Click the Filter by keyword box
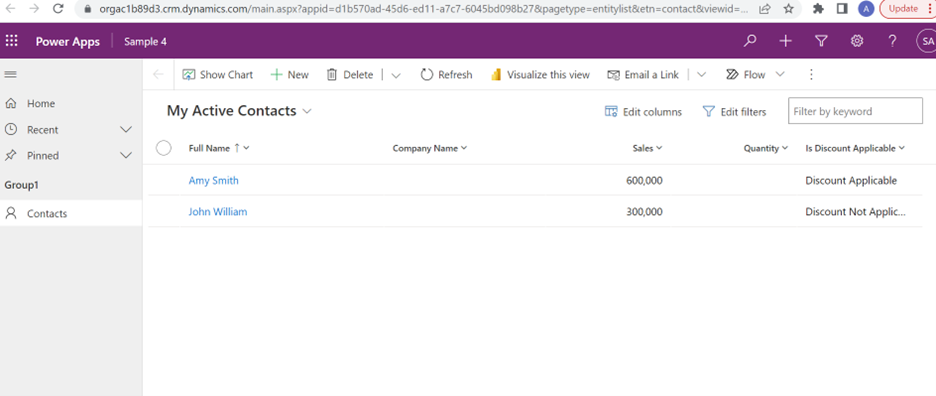 855,111
